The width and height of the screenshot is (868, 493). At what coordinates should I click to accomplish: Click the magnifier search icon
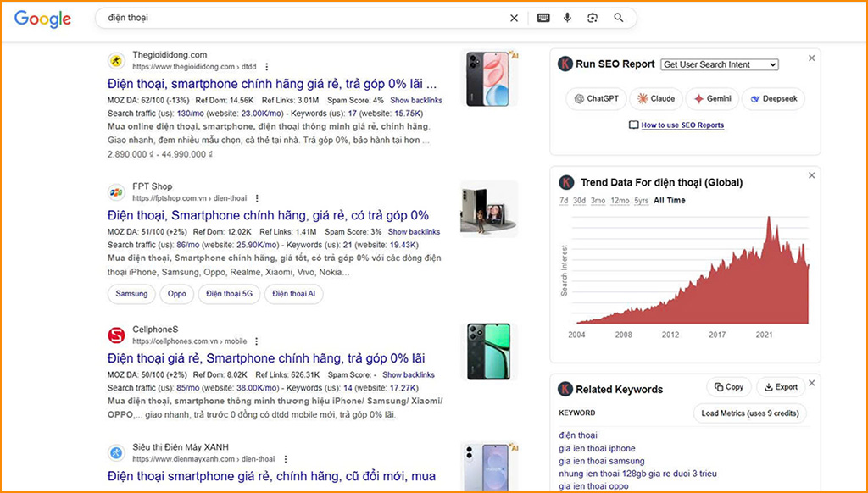click(618, 18)
